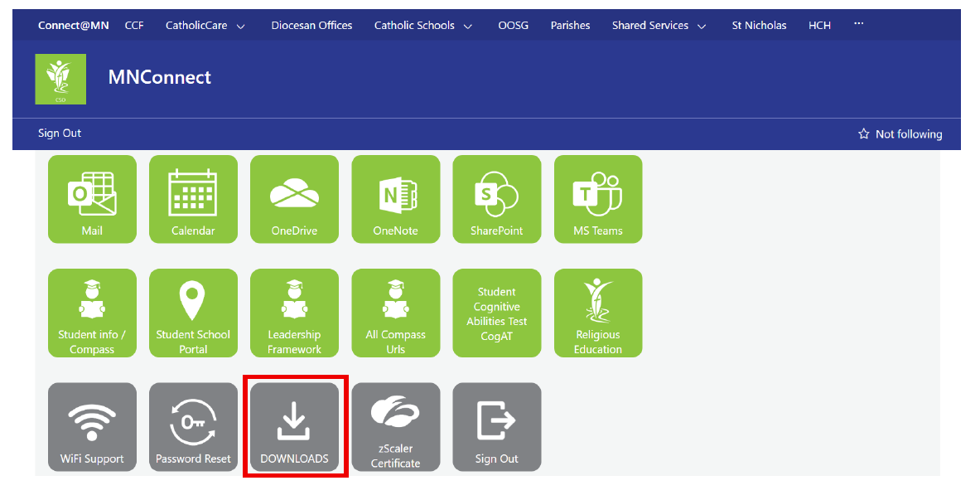Open the Mail tile
Viewport: 980px width, 500px height.
(92, 200)
